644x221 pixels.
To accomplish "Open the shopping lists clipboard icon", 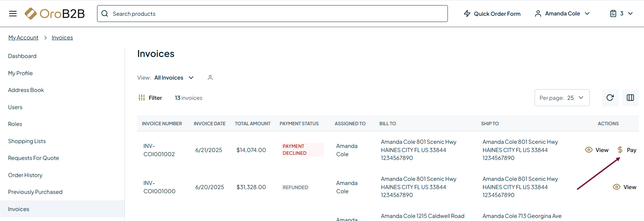I will tap(613, 14).
